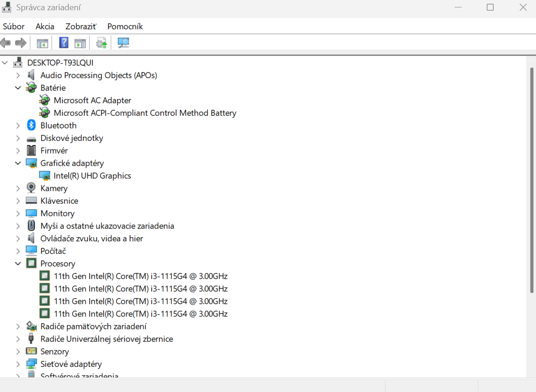The width and height of the screenshot is (536, 392).
Task: Click the show action pane toolbar icon
Action: tap(80, 43)
